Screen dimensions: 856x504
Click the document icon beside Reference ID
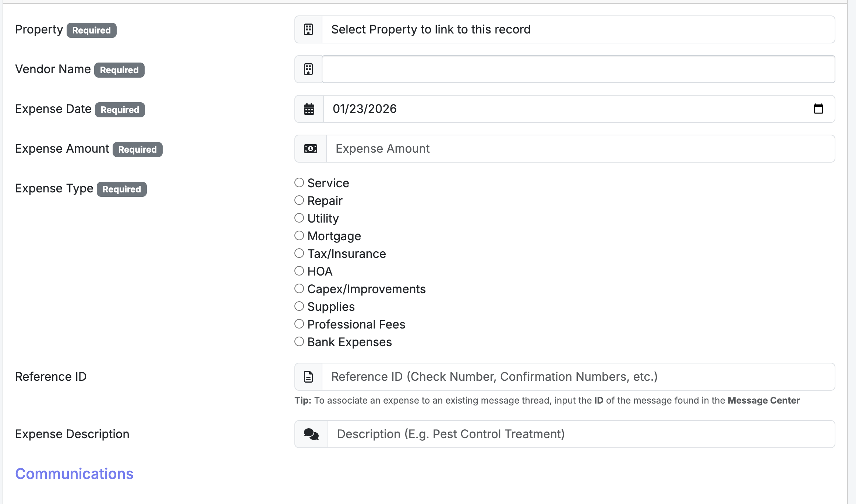(308, 377)
